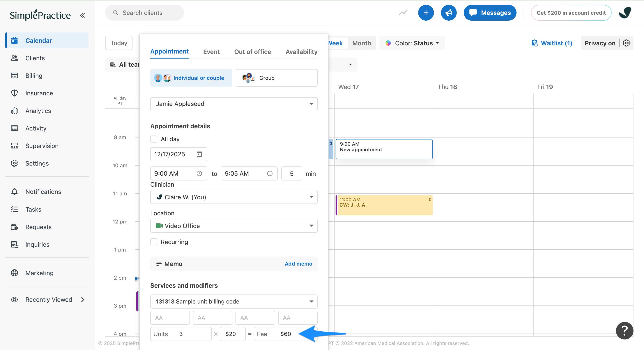Open the service billing code dropdown

tap(234, 302)
